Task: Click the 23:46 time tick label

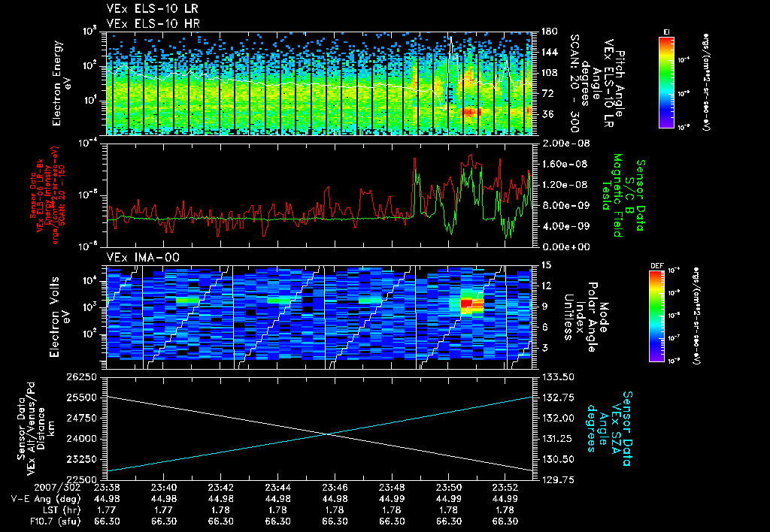Action: click(335, 488)
